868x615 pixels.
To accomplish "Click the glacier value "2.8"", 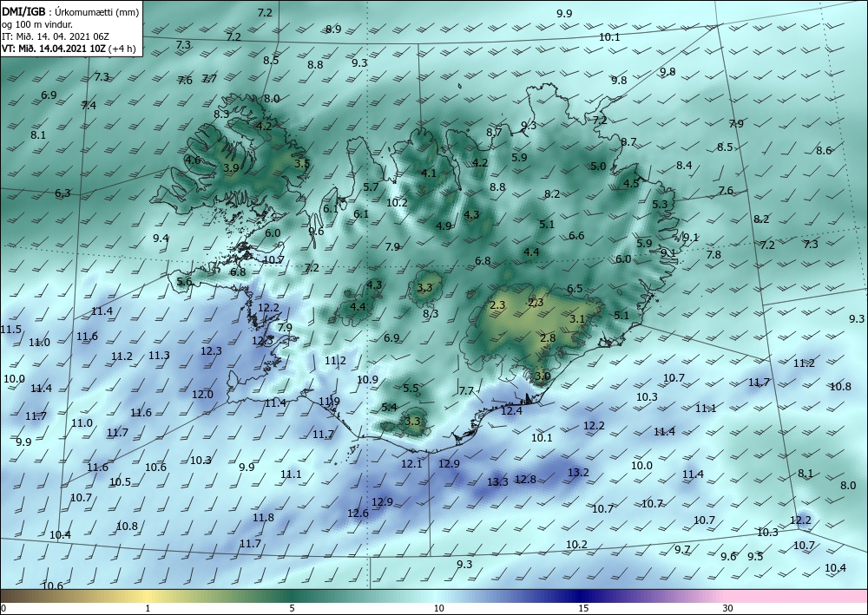I will [x=548, y=338].
